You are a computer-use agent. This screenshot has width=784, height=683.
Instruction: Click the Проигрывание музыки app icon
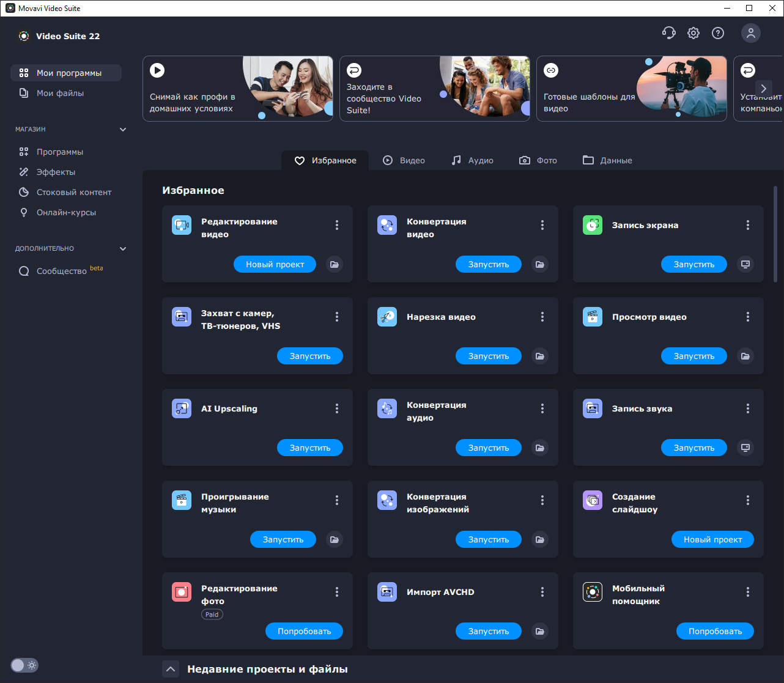182,500
